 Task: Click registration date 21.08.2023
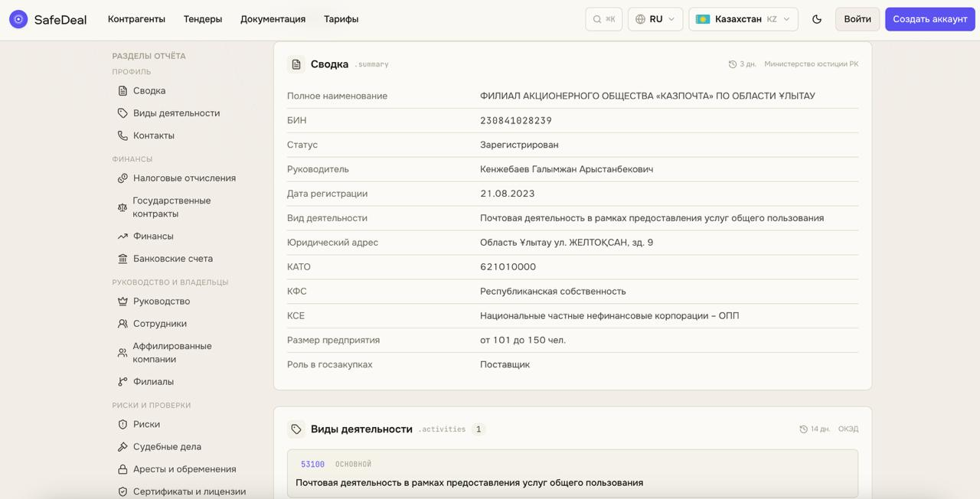(x=508, y=194)
